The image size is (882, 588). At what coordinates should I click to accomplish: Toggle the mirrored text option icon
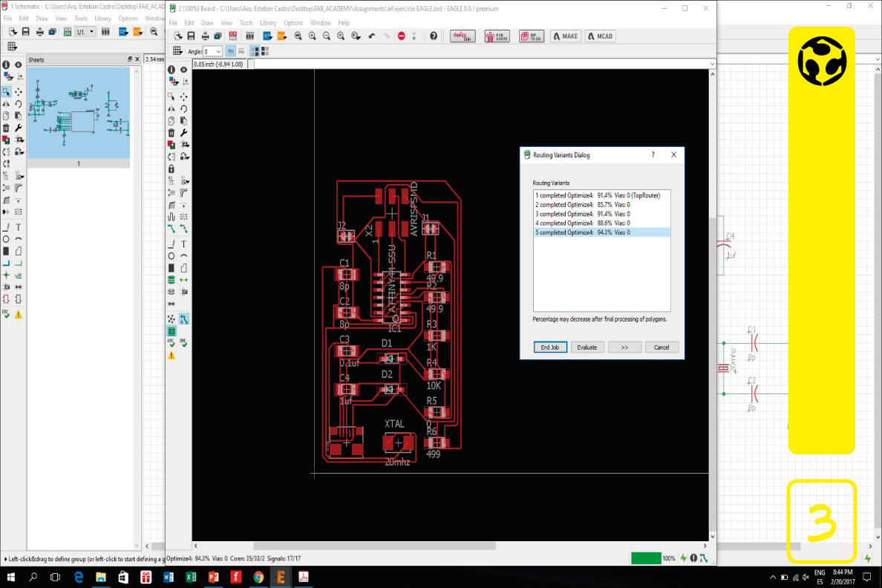point(241,51)
